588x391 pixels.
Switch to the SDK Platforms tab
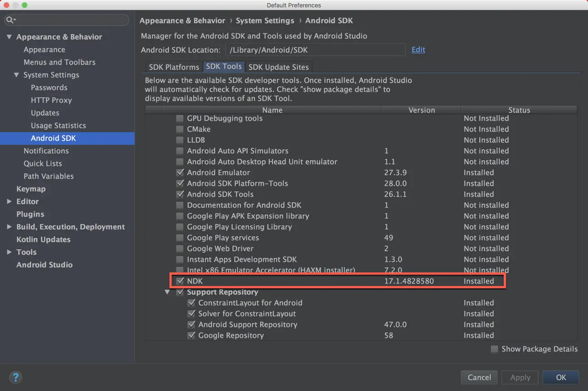174,67
